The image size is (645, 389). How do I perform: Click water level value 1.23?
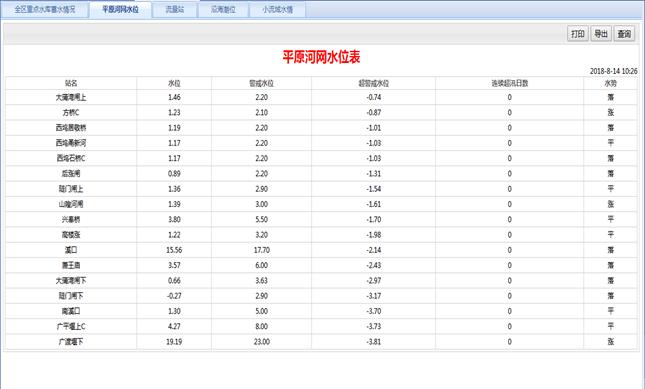174,113
